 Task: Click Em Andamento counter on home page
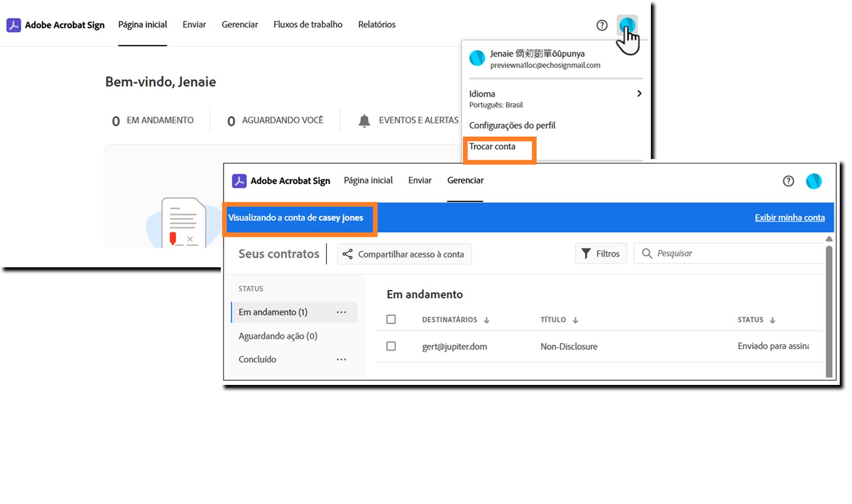click(x=153, y=121)
